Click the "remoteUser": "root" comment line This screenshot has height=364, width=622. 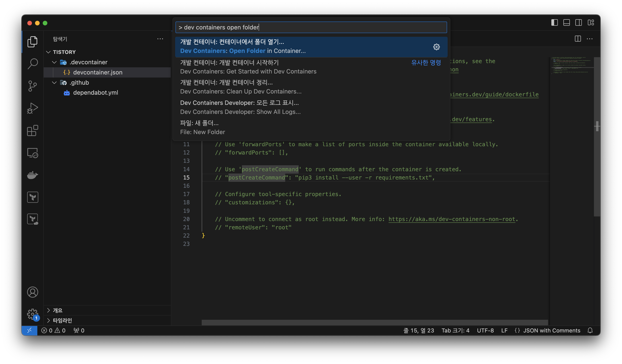pyautogui.click(x=253, y=227)
